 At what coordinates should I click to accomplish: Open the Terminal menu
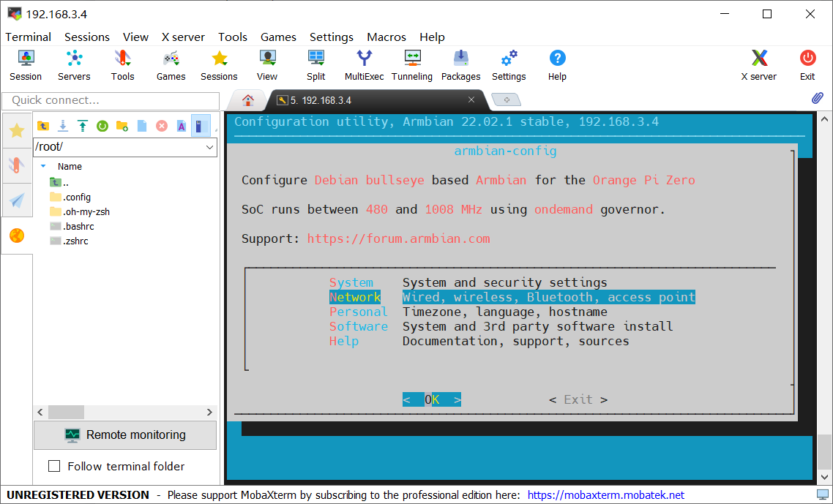[x=28, y=37]
